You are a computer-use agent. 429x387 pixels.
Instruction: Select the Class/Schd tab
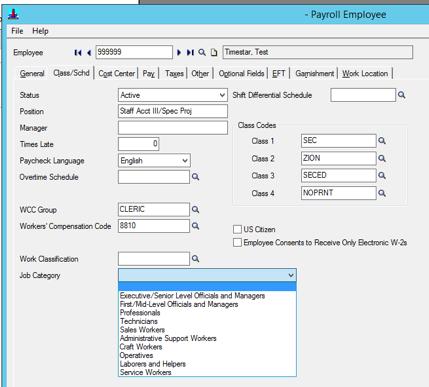71,73
